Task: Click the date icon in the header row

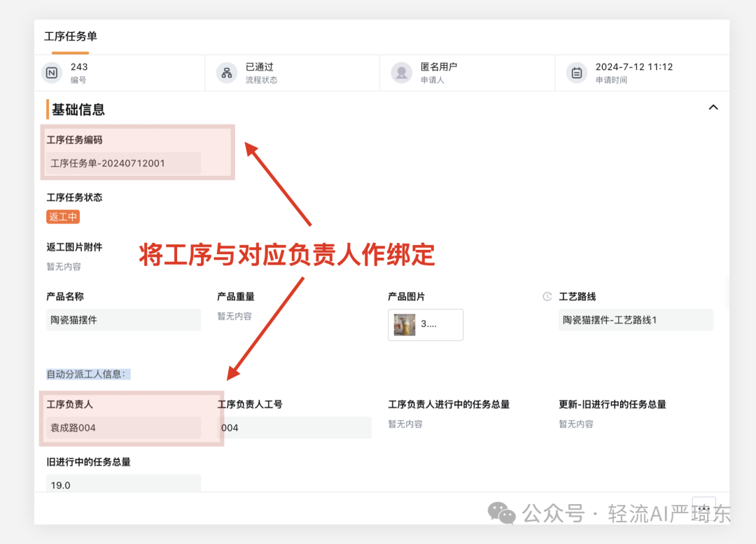Action: click(x=576, y=72)
